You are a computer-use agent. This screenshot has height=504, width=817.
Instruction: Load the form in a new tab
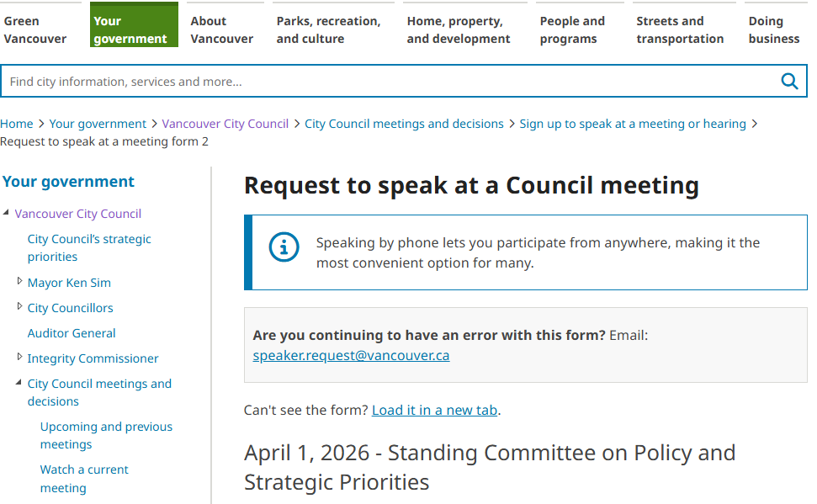tap(434, 410)
